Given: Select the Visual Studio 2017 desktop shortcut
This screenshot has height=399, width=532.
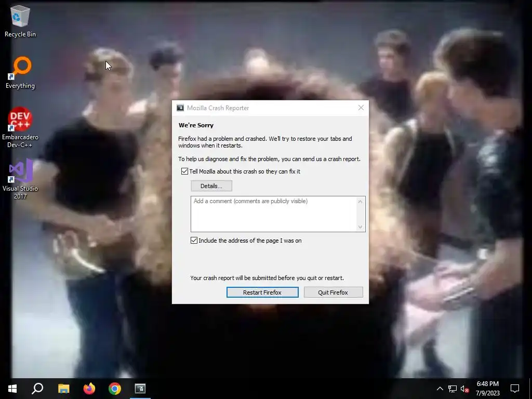Looking at the screenshot, I should 20,179.
